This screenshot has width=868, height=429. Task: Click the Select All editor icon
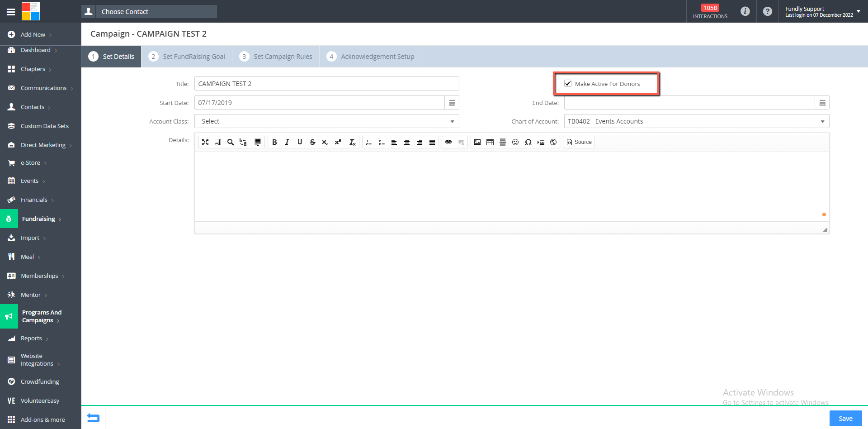point(258,142)
